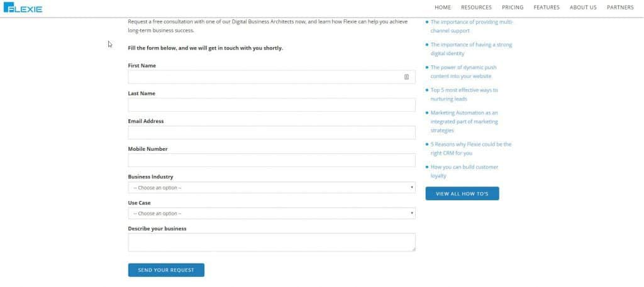Viewport: 644px width, 287px height.
Task: Click the Mobile Number label
Action: coord(148,149)
